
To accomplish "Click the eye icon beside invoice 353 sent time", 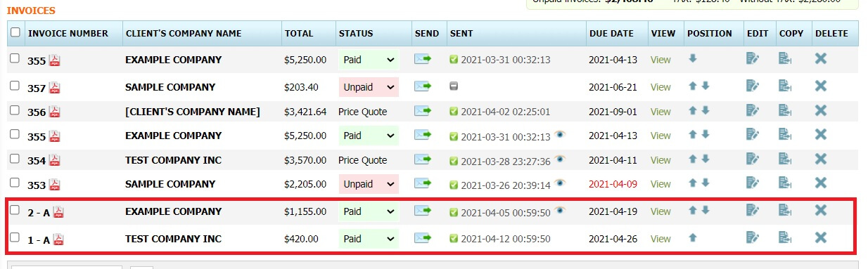I will click(559, 183).
